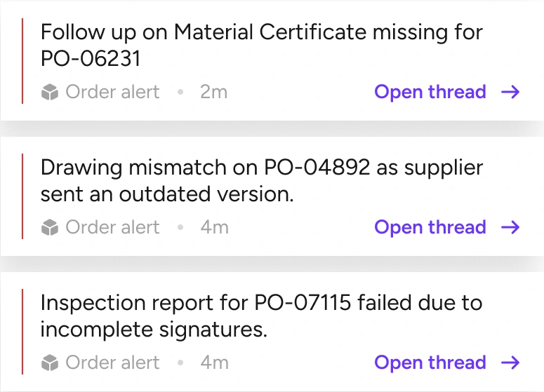Click the 4m timestamp on the Drawing mismatch card

pyautogui.click(x=214, y=227)
